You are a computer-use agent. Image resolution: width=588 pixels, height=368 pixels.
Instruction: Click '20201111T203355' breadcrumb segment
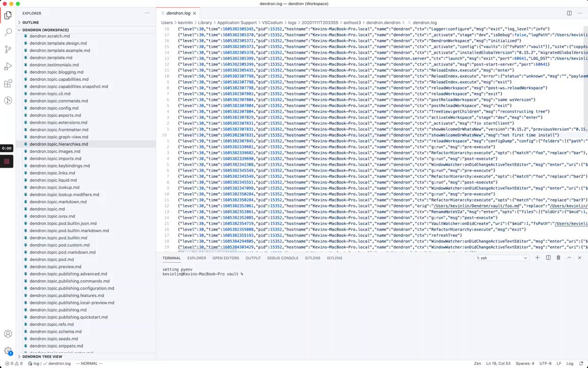[320, 22]
